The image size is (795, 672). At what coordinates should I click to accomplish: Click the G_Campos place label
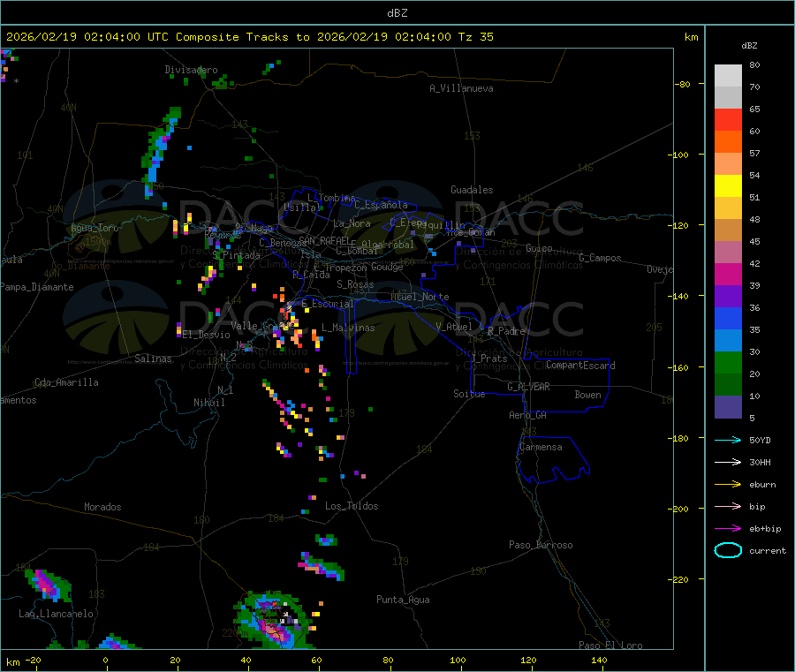click(601, 258)
